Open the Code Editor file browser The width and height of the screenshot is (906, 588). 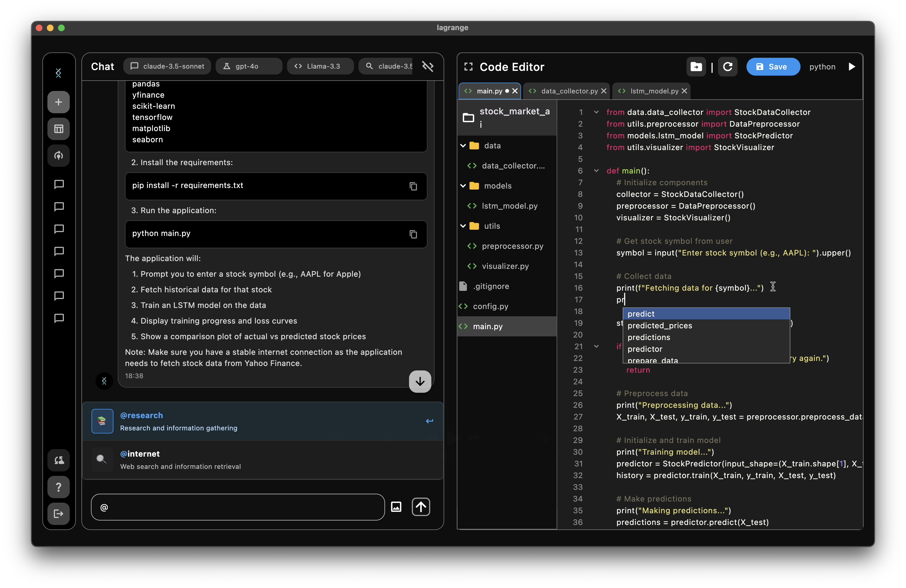pyautogui.click(x=695, y=66)
